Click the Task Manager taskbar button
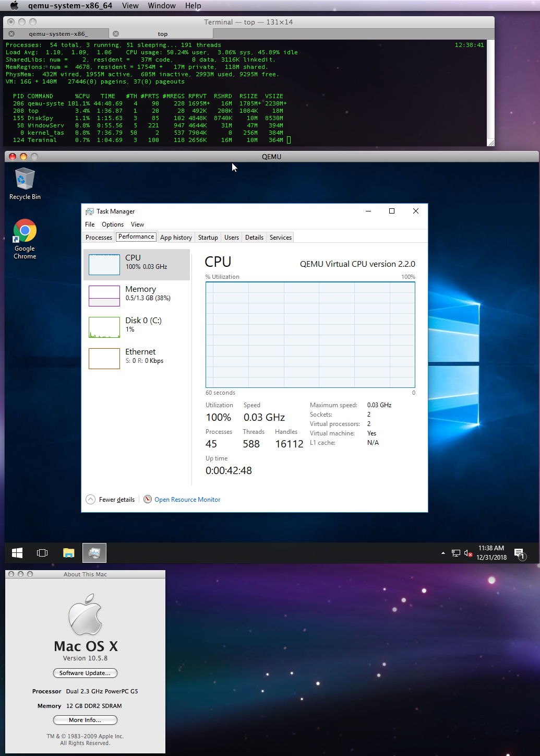The width and height of the screenshot is (540, 756). (94, 553)
